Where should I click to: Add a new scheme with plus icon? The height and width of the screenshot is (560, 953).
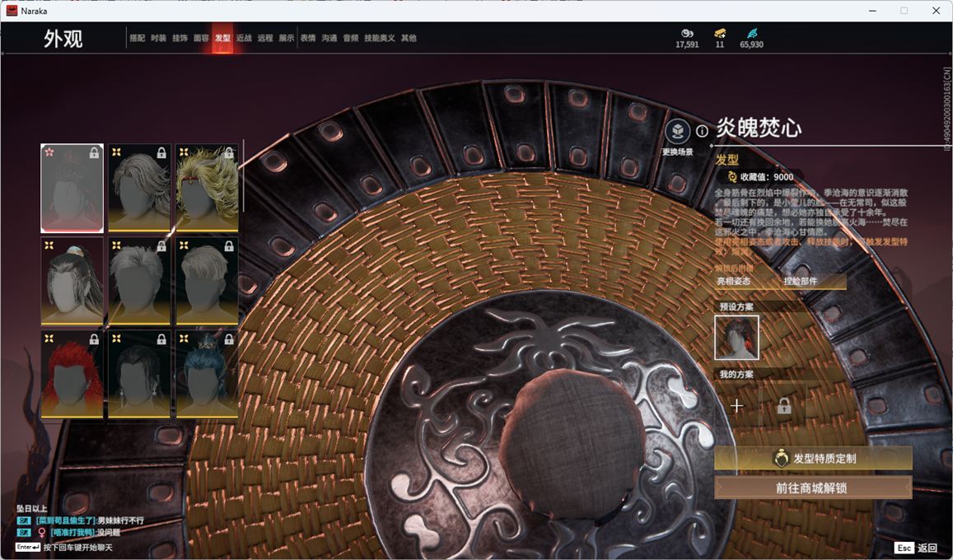[x=736, y=406]
